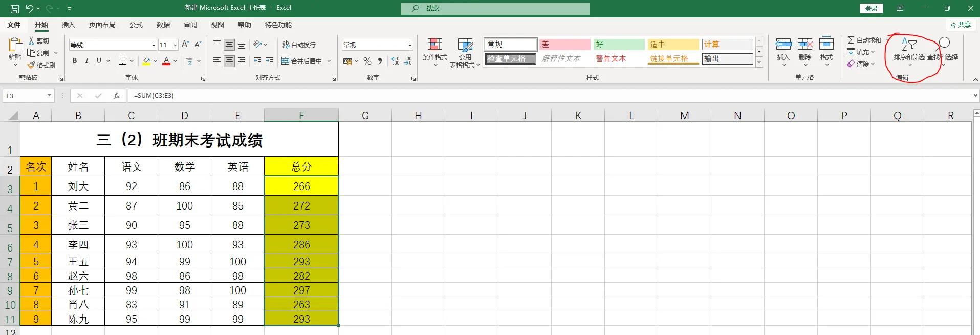Click the Format Painter (格式刷) icon
This screenshot has width=980, height=335.
[32, 65]
